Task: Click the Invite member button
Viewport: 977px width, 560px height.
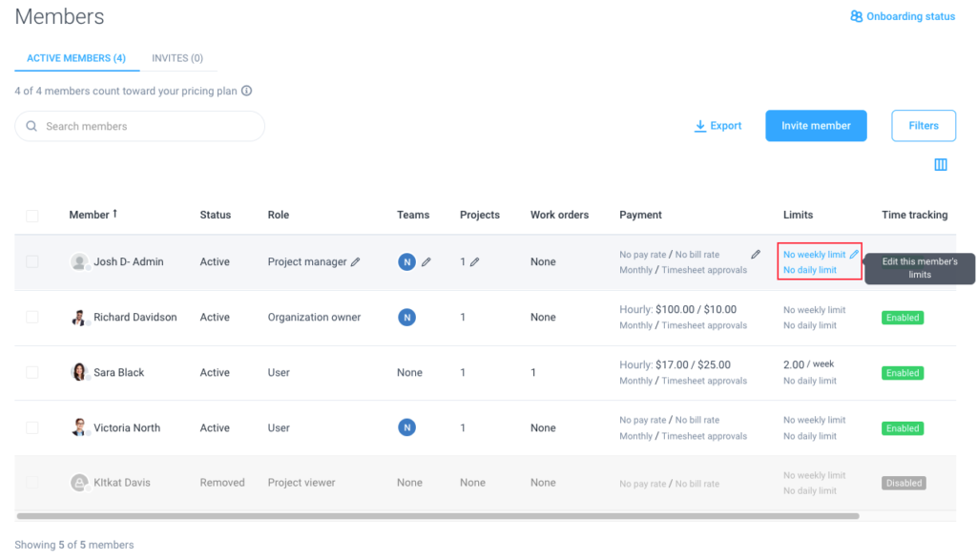Action: click(x=816, y=125)
